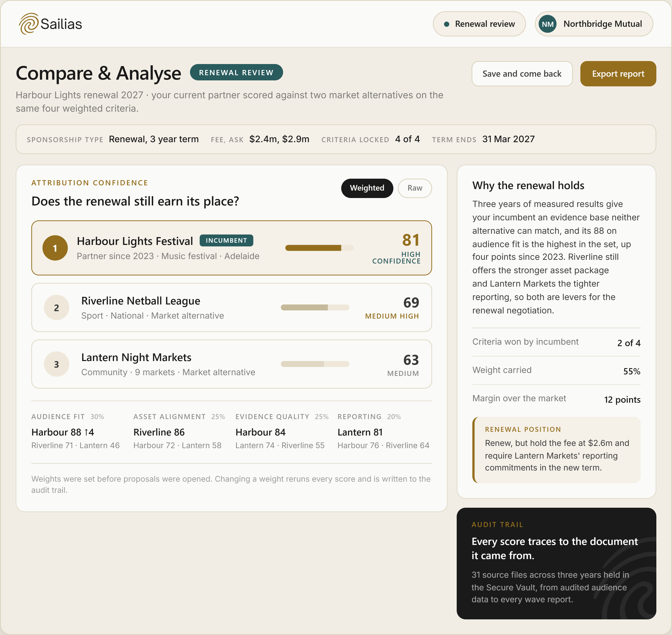Viewport: 672px width, 635px height.
Task: Click the Margin over the market row
Action: coord(556,399)
